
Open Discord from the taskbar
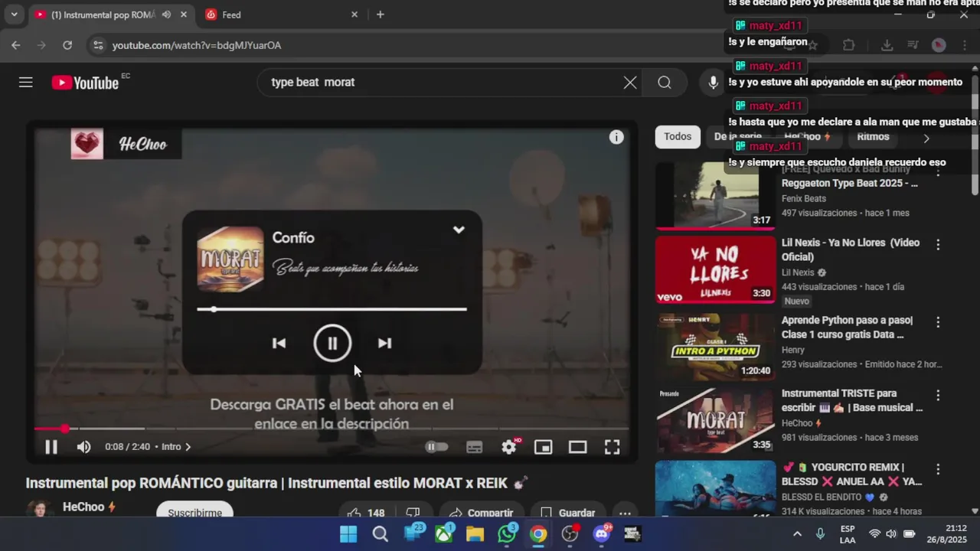(x=602, y=534)
